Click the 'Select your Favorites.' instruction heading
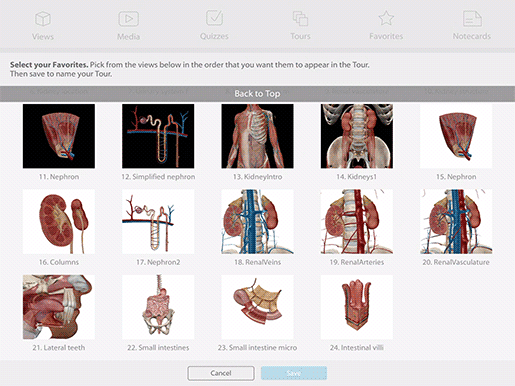 click(x=49, y=65)
